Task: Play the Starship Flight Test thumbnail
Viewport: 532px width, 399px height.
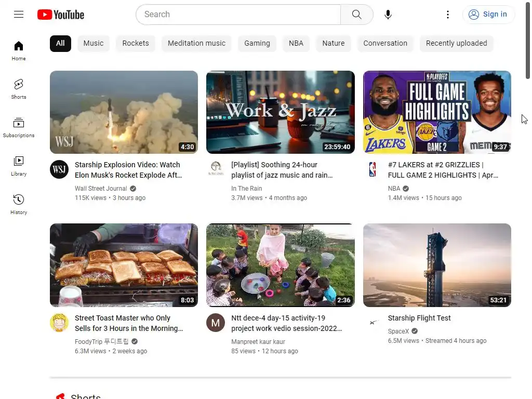Action: pyautogui.click(x=437, y=265)
